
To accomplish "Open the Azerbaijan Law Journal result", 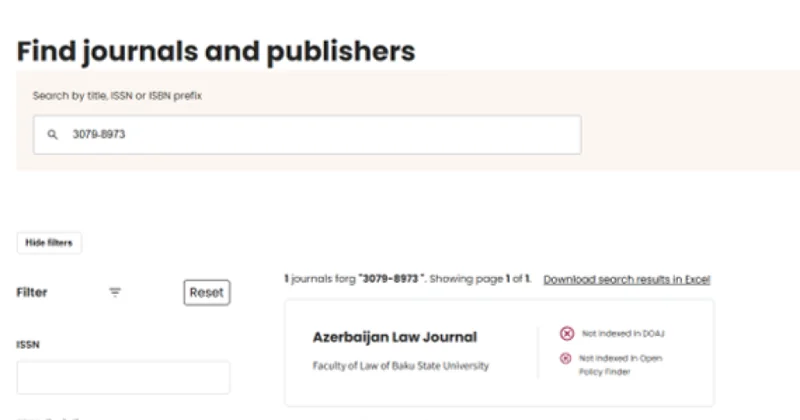I will click(x=395, y=337).
